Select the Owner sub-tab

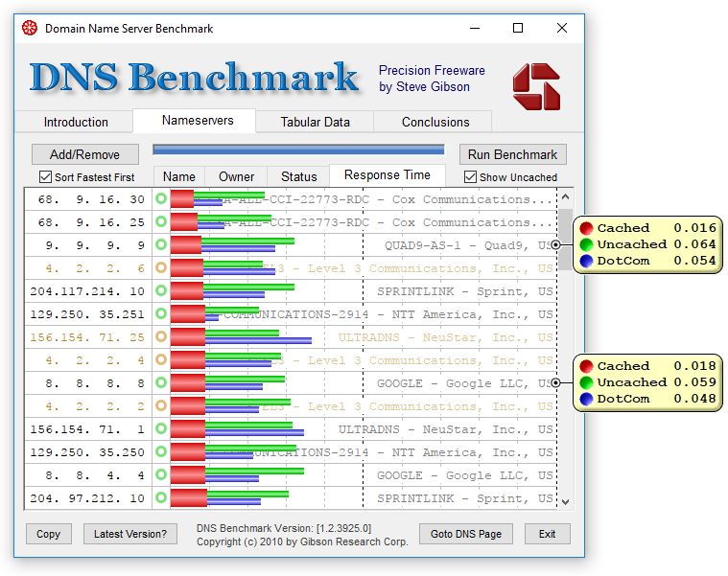(x=236, y=176)
